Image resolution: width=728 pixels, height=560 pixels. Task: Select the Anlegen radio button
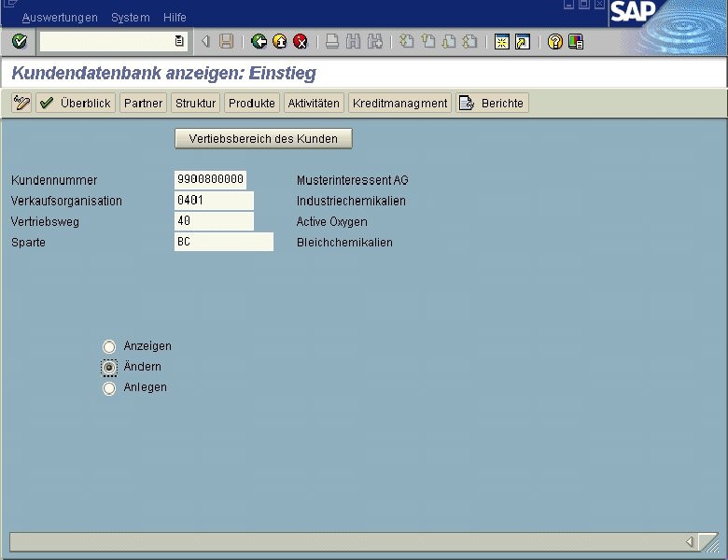click(109, 387)
